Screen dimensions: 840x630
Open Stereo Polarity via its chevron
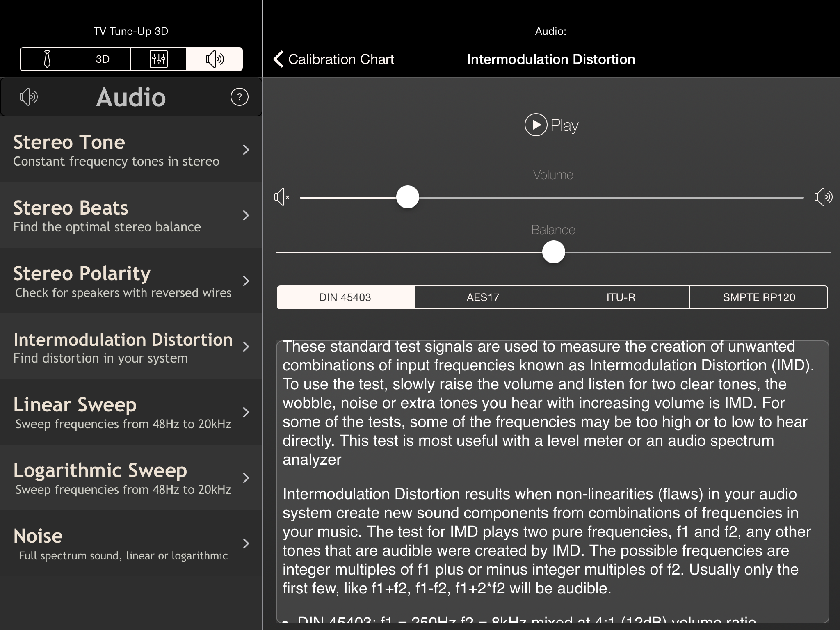(x=246, y=281)
